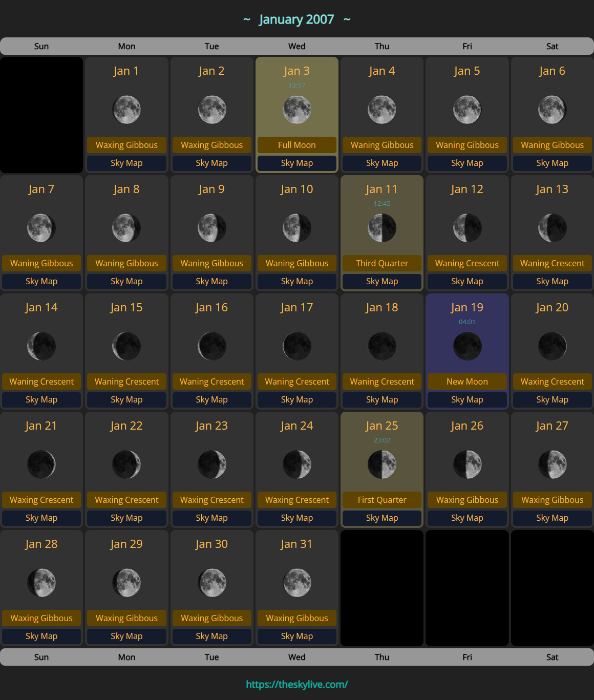Click the Third Quarter label on Jan 11
This screenshot has width=594, height=700.
tap(381, 263)
